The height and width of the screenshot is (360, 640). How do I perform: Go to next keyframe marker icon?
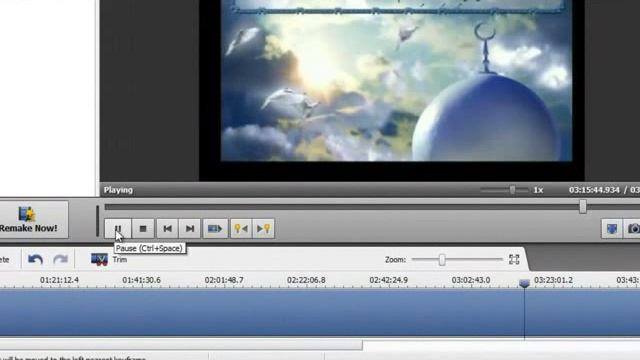click(x=263, y=229)
